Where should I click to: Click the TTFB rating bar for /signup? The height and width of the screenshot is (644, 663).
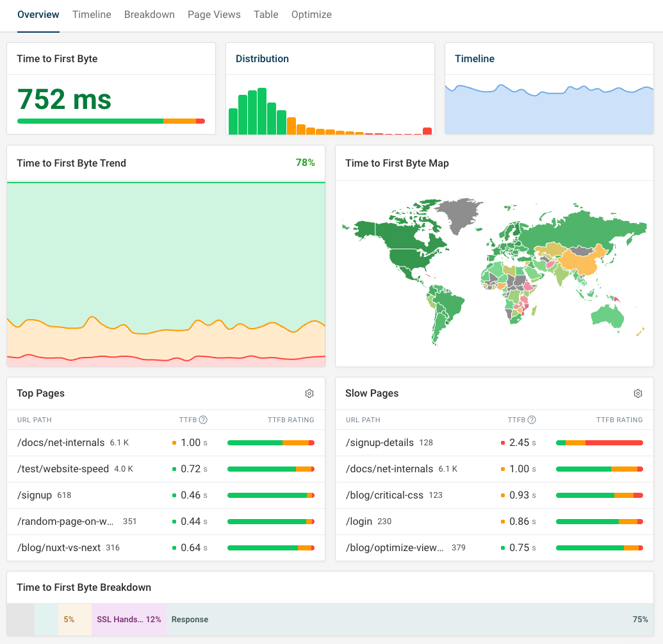tap(270, 495)
